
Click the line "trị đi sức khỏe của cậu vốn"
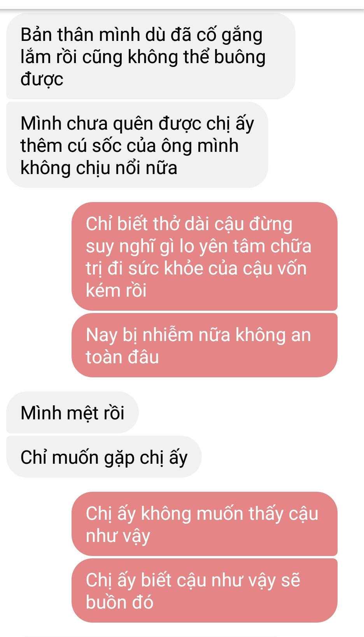(x=196, y=268)
